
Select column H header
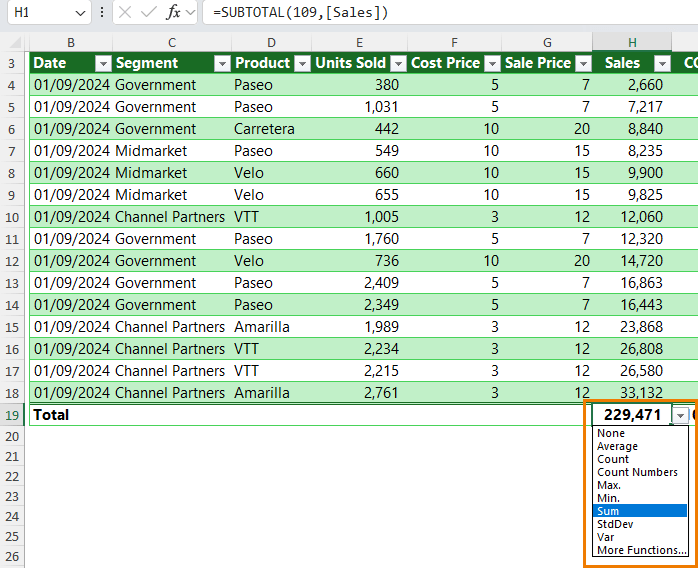[632, 43]
